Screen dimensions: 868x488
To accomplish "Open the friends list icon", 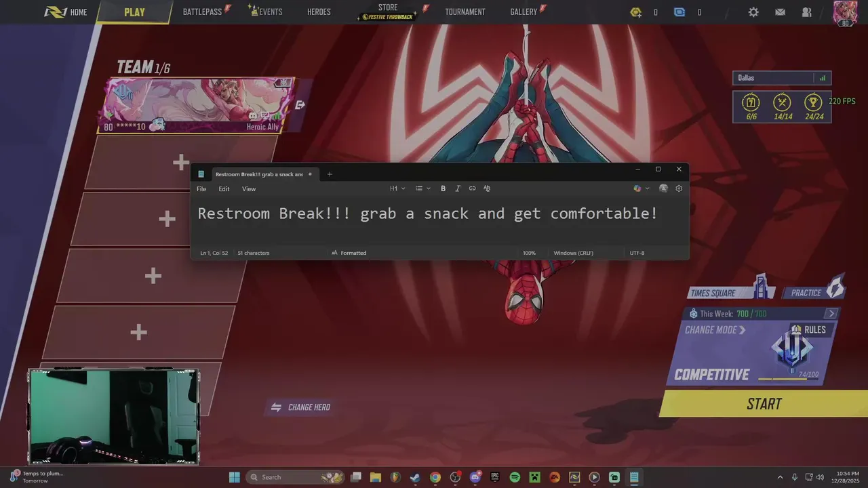I will tap(806, 12).
